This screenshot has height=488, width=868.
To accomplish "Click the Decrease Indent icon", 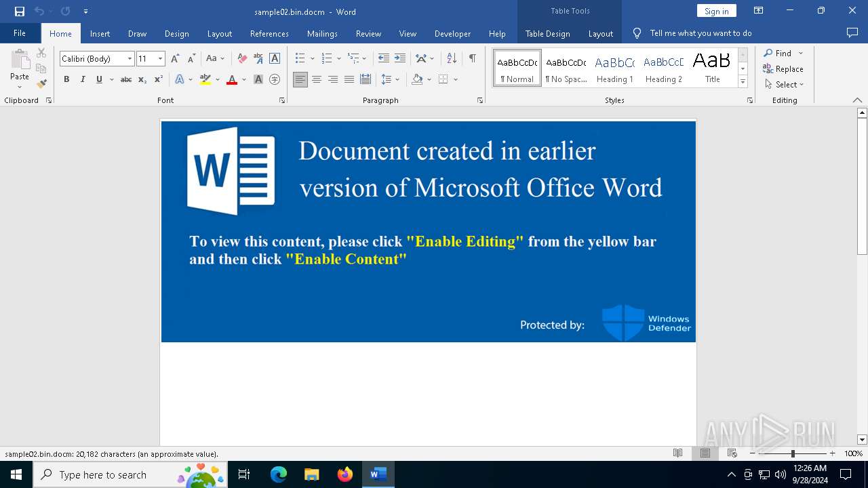I will (384, 58).
